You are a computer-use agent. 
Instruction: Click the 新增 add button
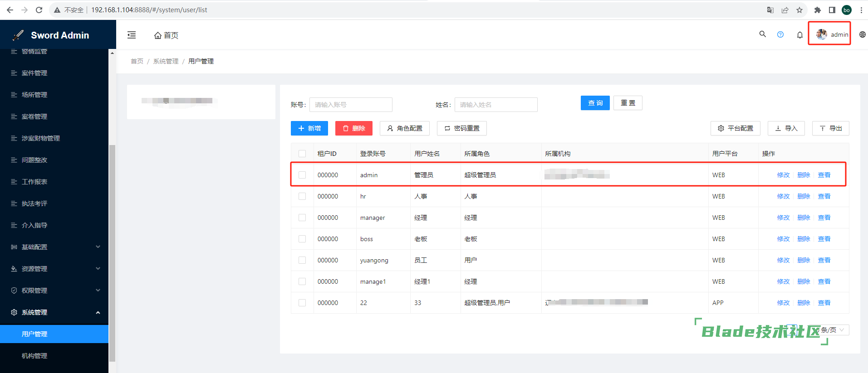(309, 128)
